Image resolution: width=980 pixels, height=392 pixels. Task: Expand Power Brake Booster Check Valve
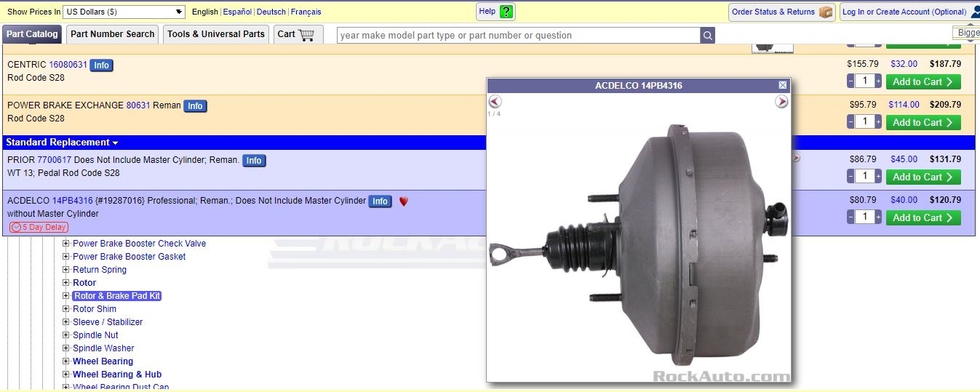pyautogui.click(x=65, y=244)
